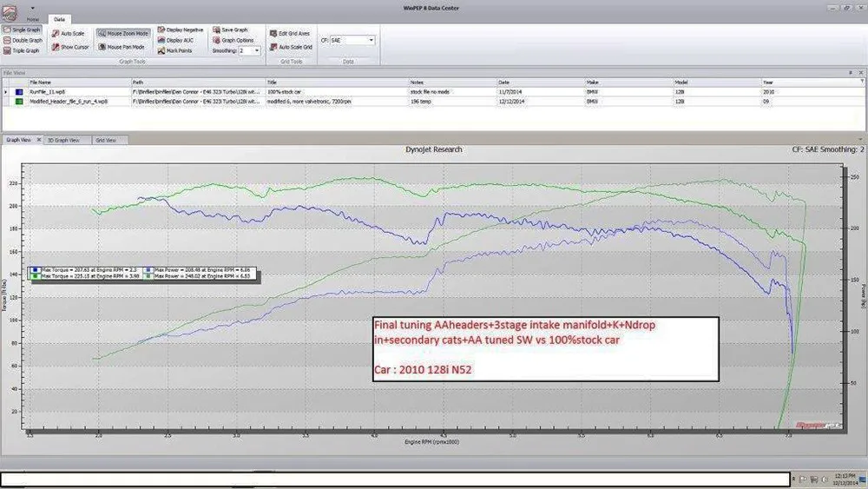Pin the File View panel
This screenshot has height=489, width=868.
coord(851,73)
